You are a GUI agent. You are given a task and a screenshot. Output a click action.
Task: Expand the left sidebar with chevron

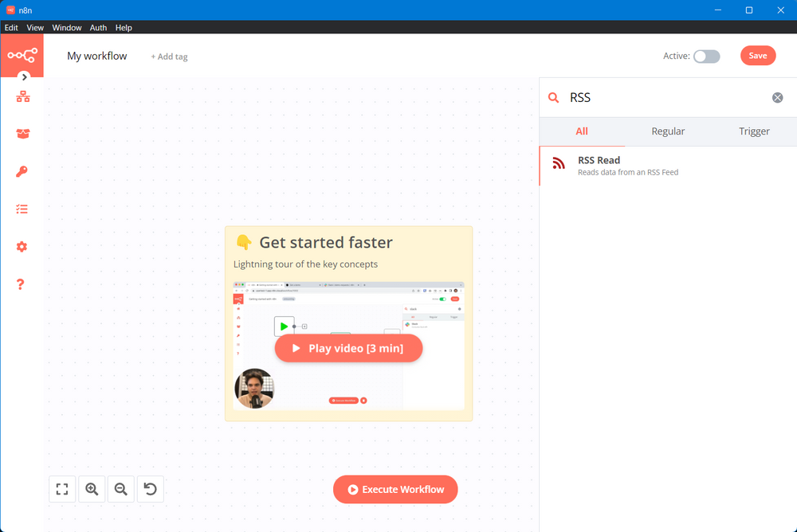point(25,77)
